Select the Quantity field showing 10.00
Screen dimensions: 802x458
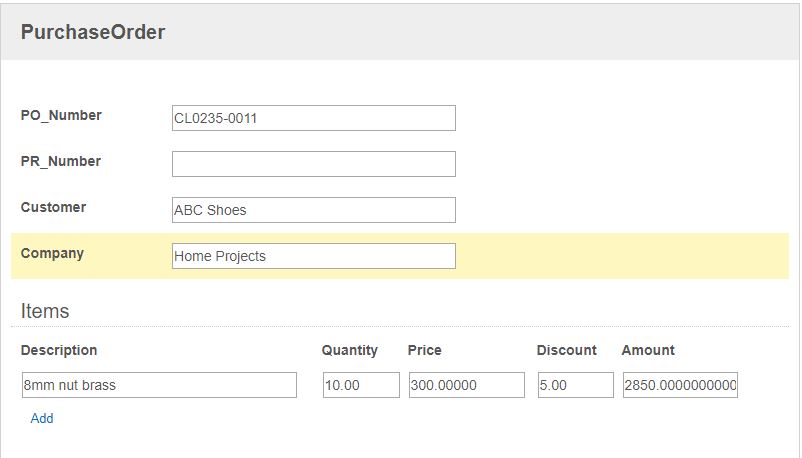click(361, 385)
